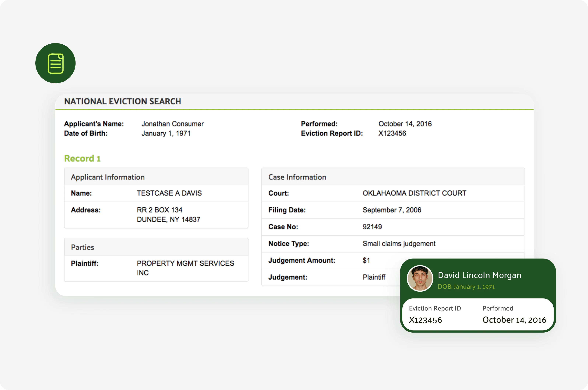This screenshot has width=588, height=390.
Task: Click David Lincoln Morgan's profile photo
Action: [420, 278]
